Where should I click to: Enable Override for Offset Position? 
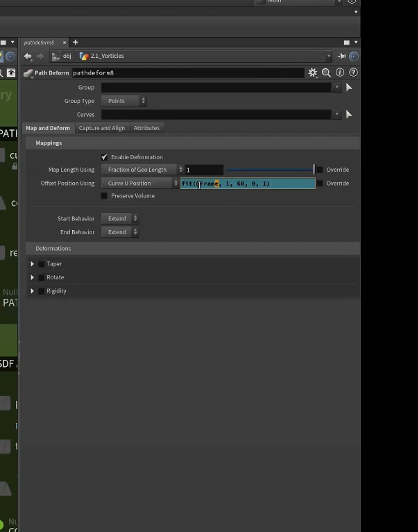click(x=320, y=183)
